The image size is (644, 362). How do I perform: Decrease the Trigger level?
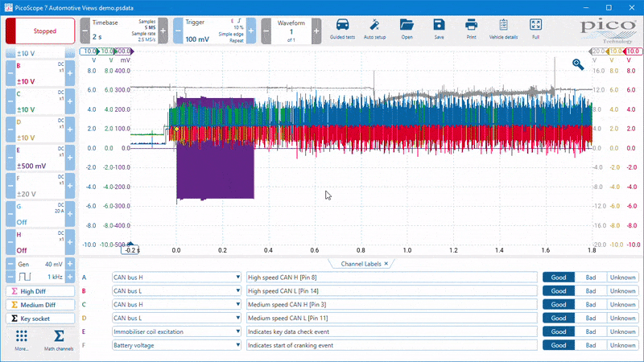coord(178,31)
